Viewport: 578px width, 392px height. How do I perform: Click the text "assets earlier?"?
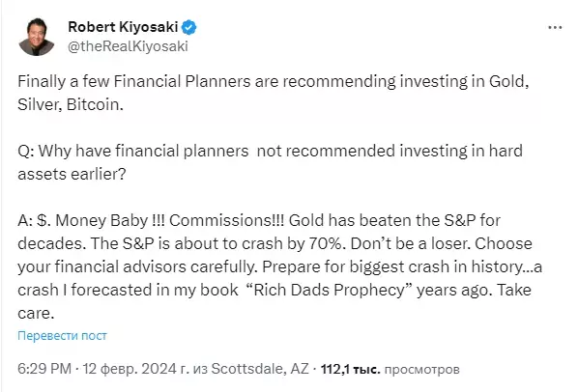pyautogui.click(x=72, y=174)
